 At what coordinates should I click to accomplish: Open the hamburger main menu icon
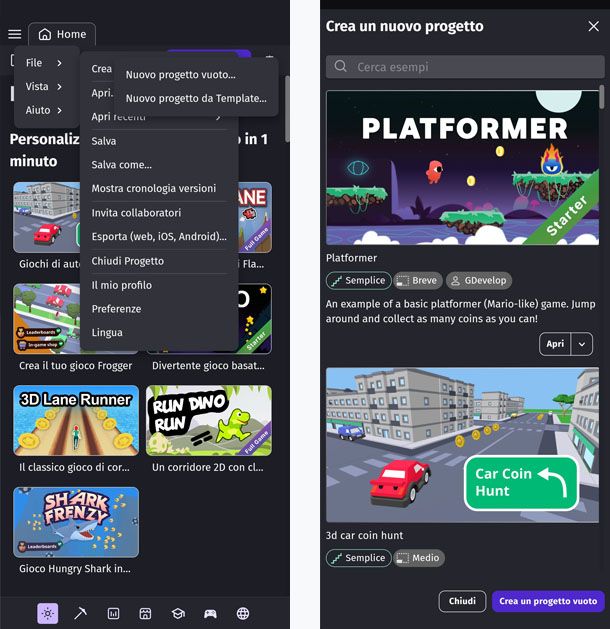[15, 34]
